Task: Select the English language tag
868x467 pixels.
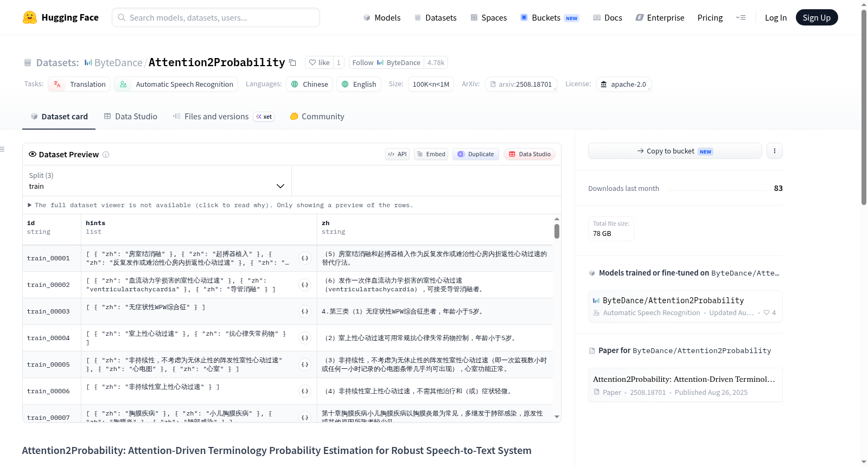Action: 359,84
